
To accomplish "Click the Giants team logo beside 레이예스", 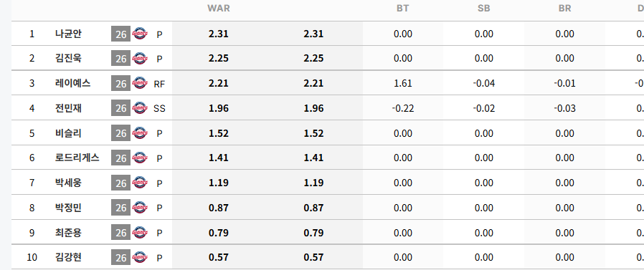I will [140, 84].
